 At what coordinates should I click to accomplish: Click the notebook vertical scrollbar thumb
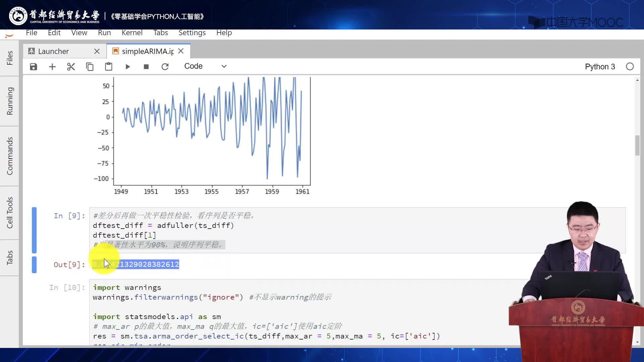[637, 145]
